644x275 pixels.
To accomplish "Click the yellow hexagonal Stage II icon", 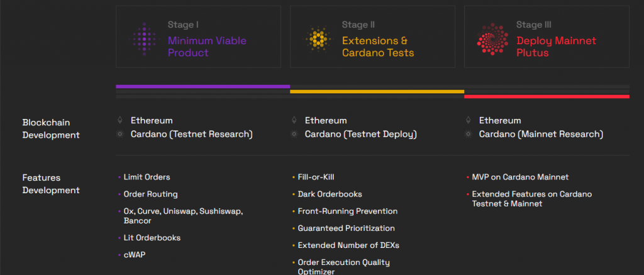I will click(318, 40).
